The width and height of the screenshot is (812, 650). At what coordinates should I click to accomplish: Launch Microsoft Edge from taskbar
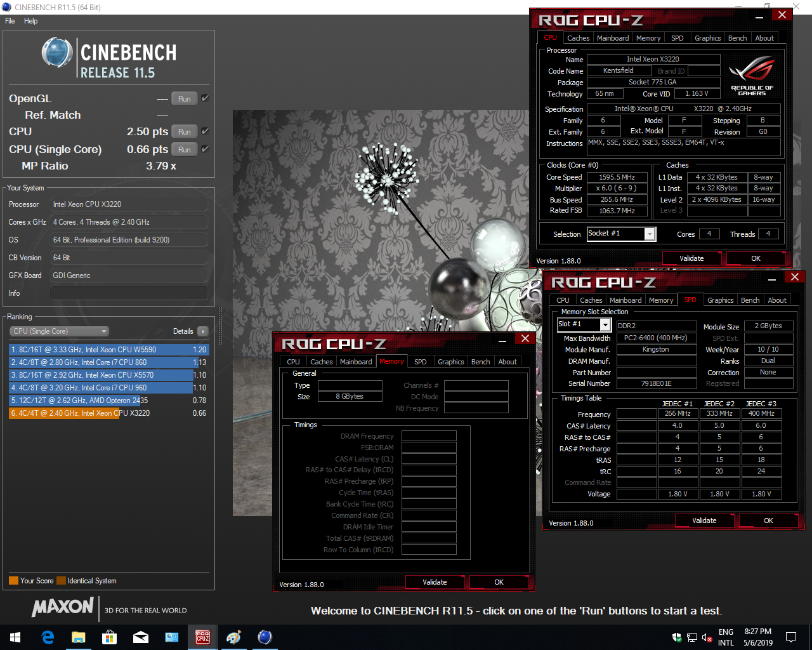(x=48, y=637)
